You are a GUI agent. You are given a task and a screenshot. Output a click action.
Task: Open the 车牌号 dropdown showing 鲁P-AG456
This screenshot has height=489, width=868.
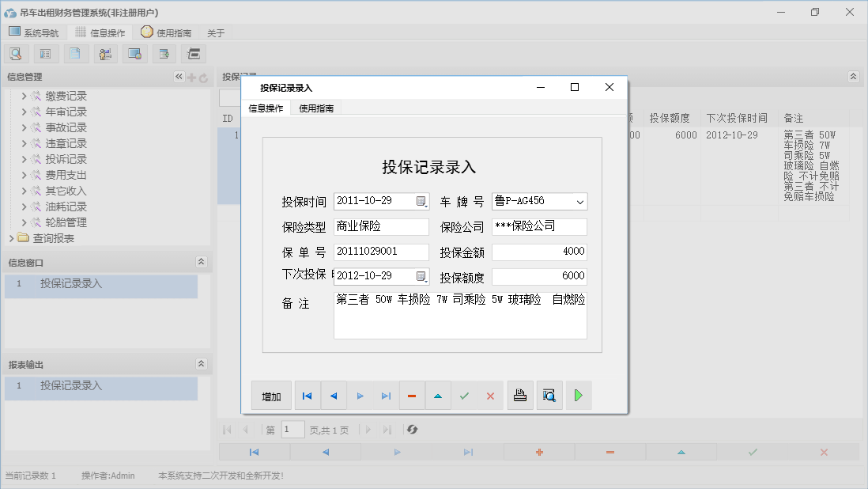click(580, 201)
